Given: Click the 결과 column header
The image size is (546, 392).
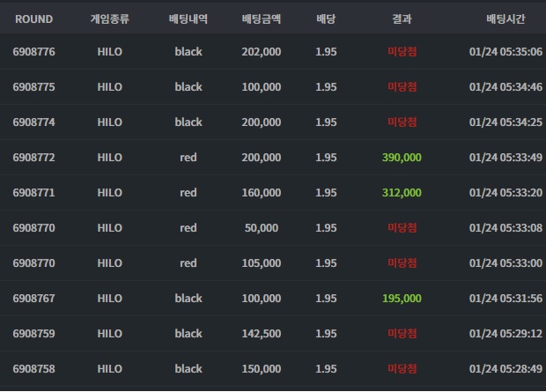Looking at the screenshot, I should 402,18.
